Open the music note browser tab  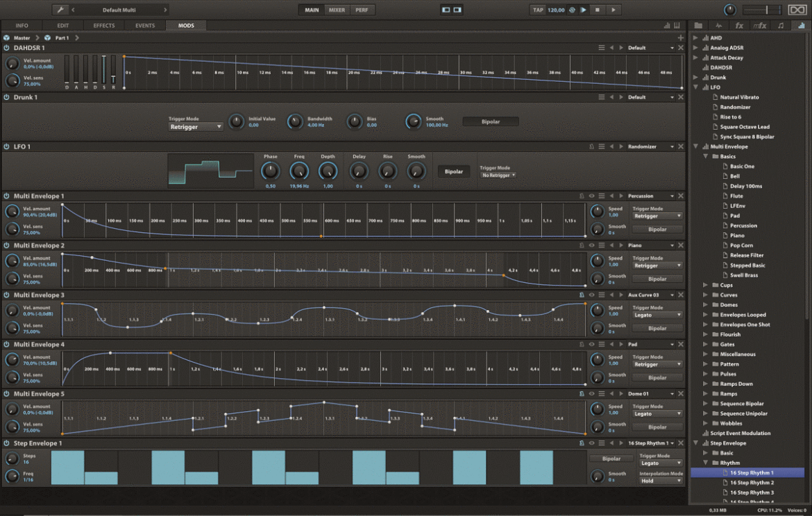[x=780, y=26]
